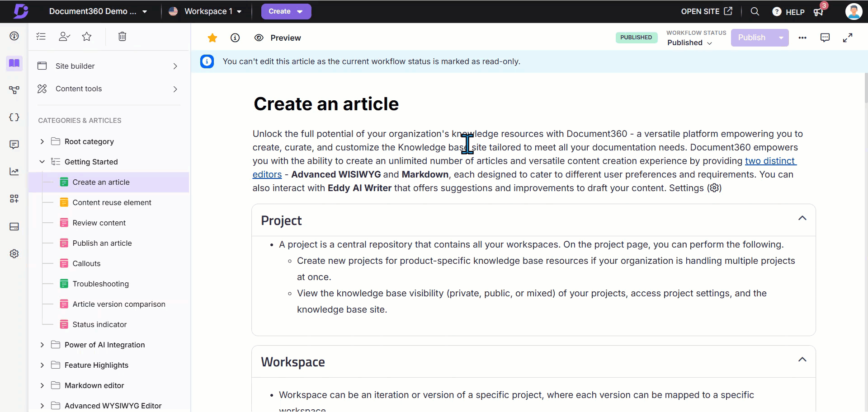868x412 pixels.
Task: Open the search magnifier in top bar
Action: tap(755, 11)
